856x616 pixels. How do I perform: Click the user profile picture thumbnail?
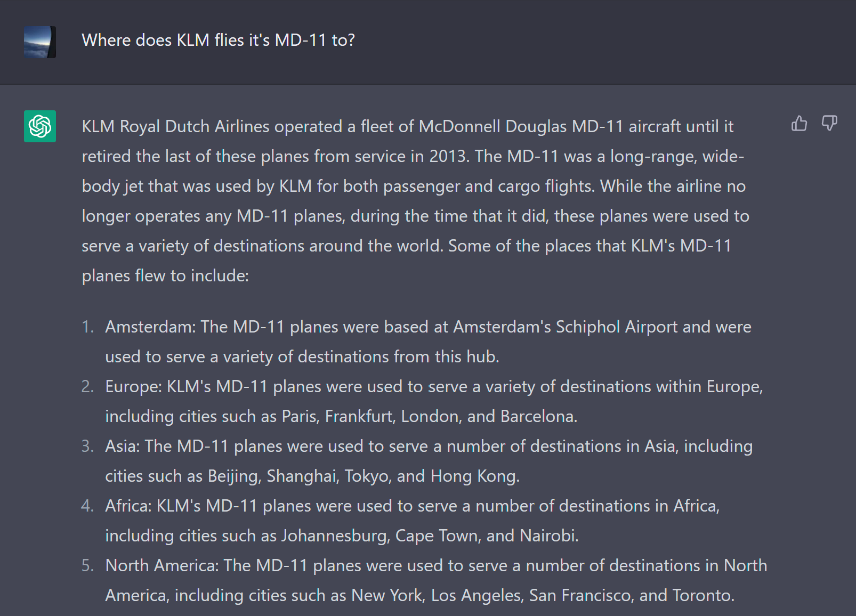40,42
